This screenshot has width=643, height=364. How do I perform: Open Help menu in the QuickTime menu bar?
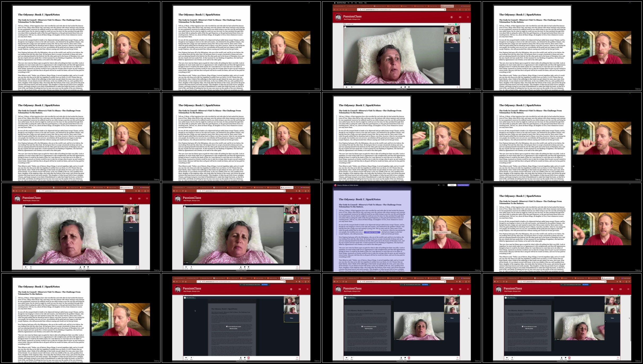365,3
